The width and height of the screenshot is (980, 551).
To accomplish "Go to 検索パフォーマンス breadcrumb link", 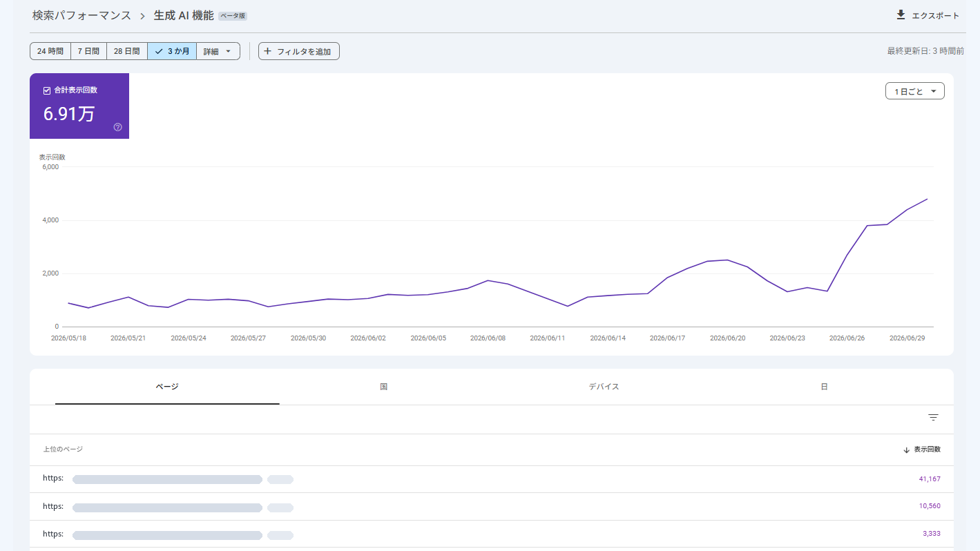I will pyautogui.click(x=81, y=15).
